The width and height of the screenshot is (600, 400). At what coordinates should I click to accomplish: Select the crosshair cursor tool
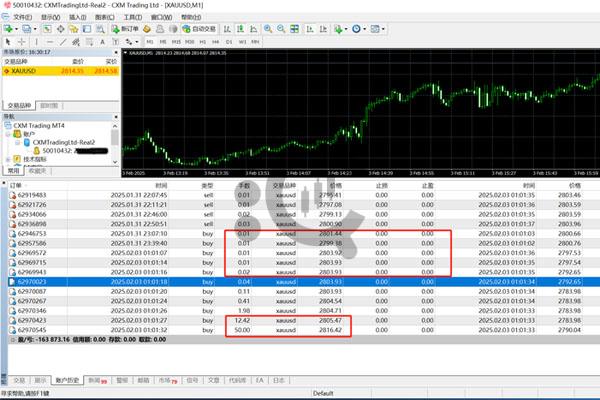pos(23,42)
